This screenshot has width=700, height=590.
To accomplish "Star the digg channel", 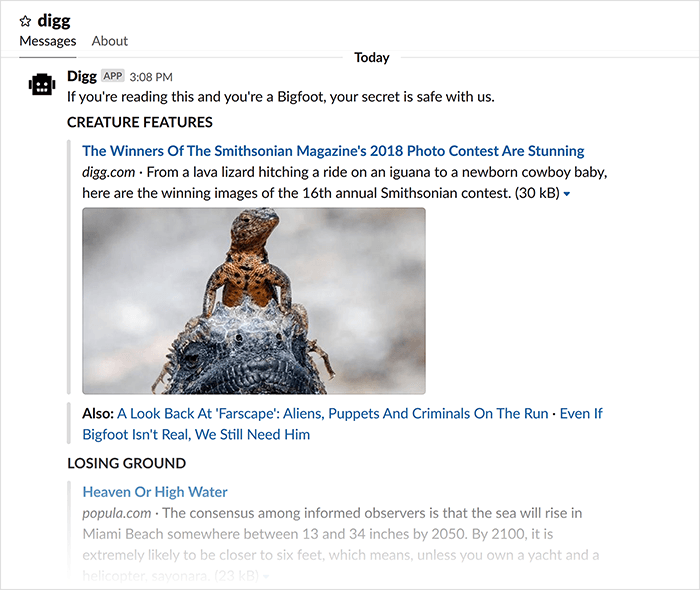I will (x=25, y=21).
